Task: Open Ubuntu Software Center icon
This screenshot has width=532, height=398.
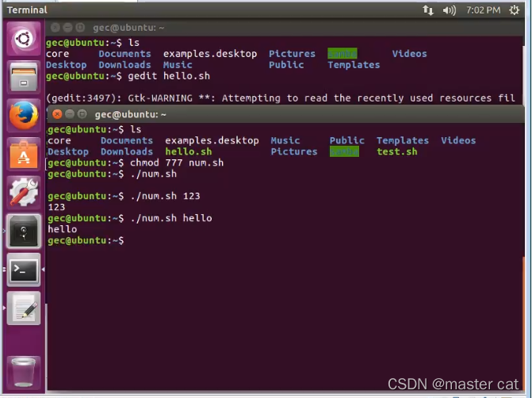Action: point(24,154)
